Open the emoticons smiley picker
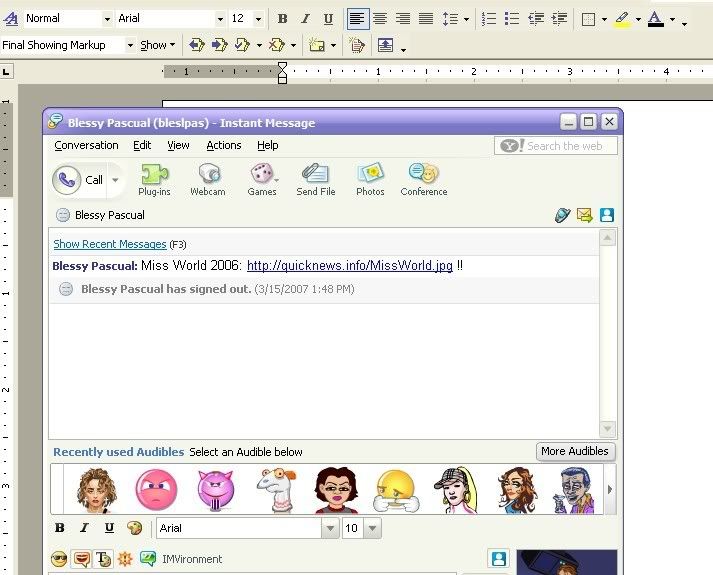Screen dimensions: 713x575 tap(59, 559)
